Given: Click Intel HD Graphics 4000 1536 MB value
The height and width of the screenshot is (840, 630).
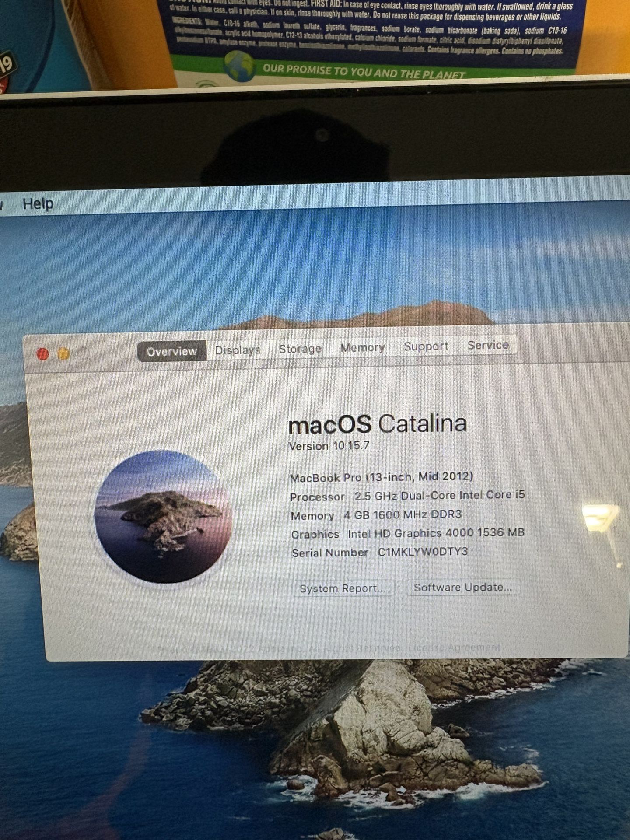Looking at the screenshot, I should pos(436,533).
